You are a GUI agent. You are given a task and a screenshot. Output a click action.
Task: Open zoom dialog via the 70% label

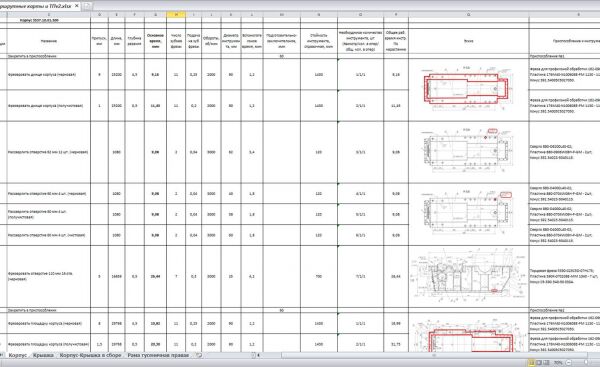point(558,362)
